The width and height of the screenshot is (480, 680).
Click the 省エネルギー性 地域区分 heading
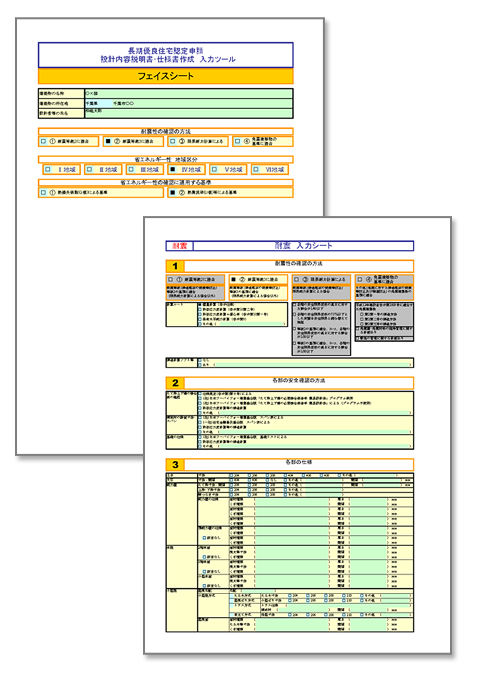[166, 159]
